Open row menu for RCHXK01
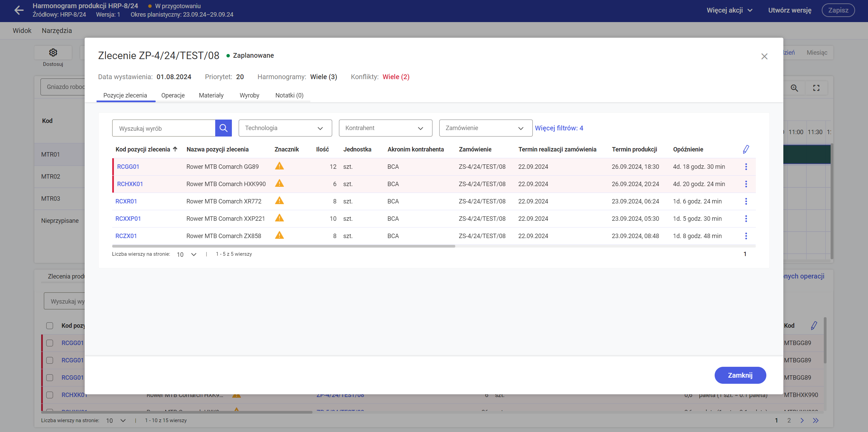This screenshot has width=868, height=432. click(746, 184)
